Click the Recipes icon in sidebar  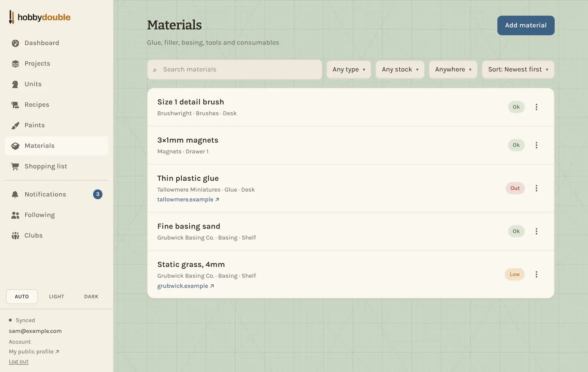click(x=16, y=105)
